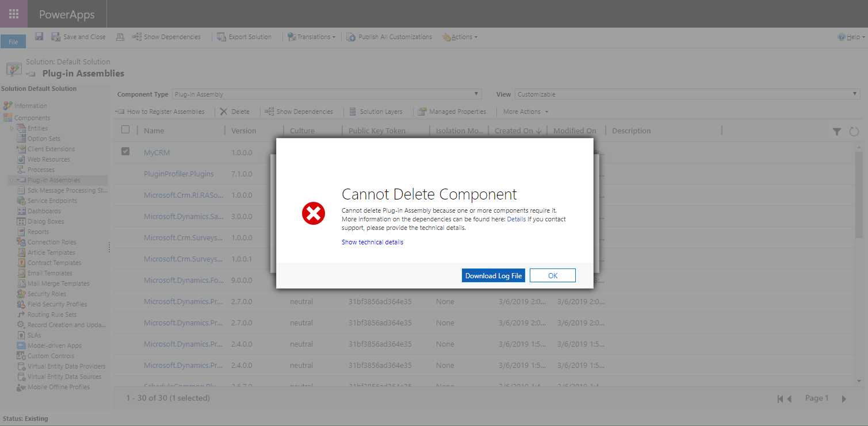Image resolution: width=868 pixels, height=426 pixels.
Task: Click the Solution Layers command
Action: [376, 112]
